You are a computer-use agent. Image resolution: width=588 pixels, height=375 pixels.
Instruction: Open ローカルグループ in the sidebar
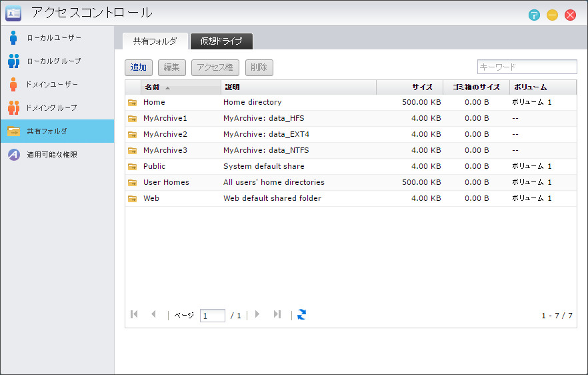[x=57, y=61]
